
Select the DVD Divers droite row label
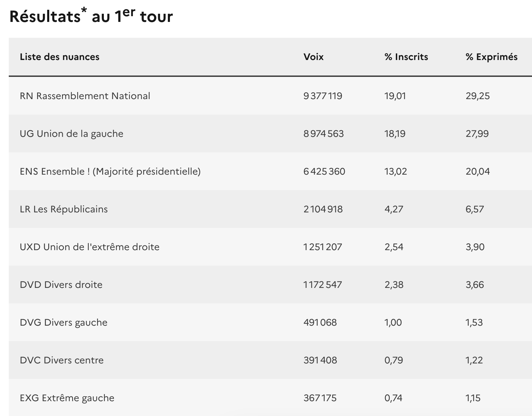click(61, 285)
